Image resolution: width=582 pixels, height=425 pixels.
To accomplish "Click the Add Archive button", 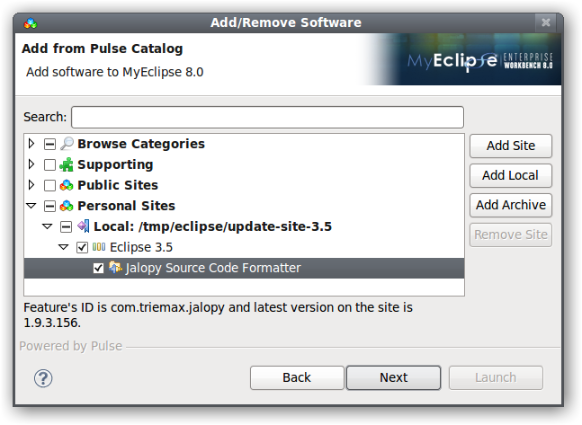I will (x=511, y=205).
